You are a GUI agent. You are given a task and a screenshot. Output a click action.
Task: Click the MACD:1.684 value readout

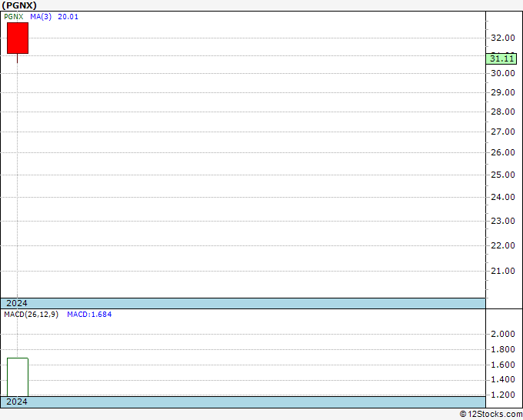[89, 315]
